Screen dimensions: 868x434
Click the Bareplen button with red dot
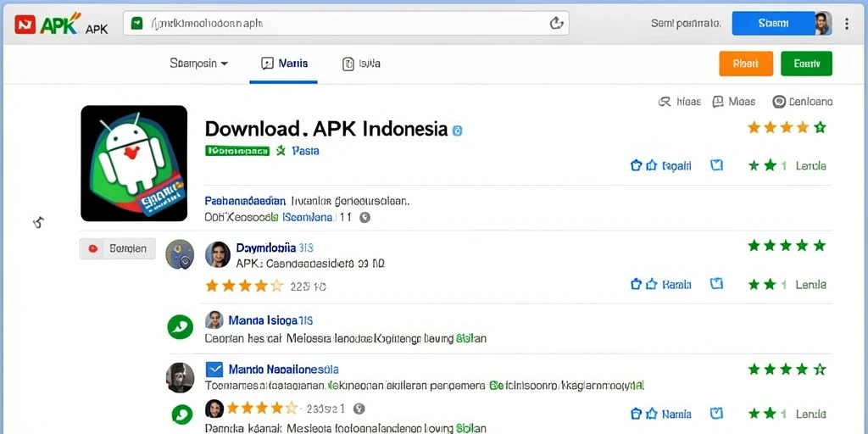point(117,249)
